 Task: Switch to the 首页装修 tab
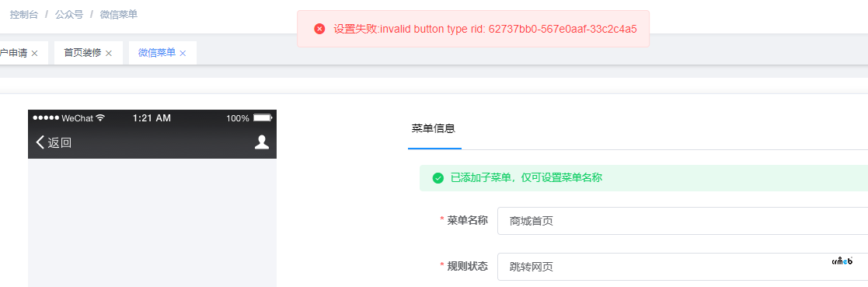coord(82,53)
